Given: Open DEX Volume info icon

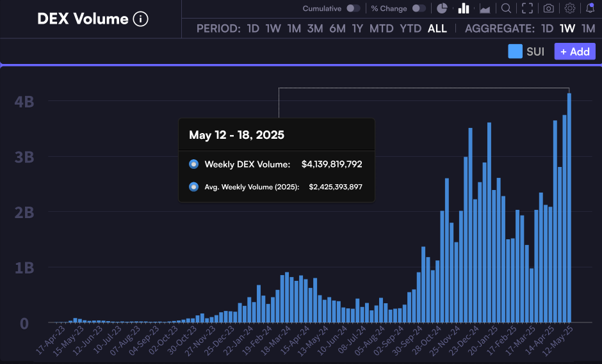Looking at the screenshot, I should click(x=140, y=19).
